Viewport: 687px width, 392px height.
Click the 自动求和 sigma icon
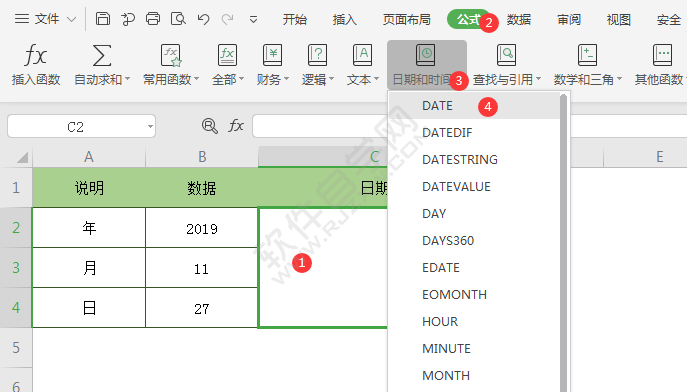tap(102, 56)
